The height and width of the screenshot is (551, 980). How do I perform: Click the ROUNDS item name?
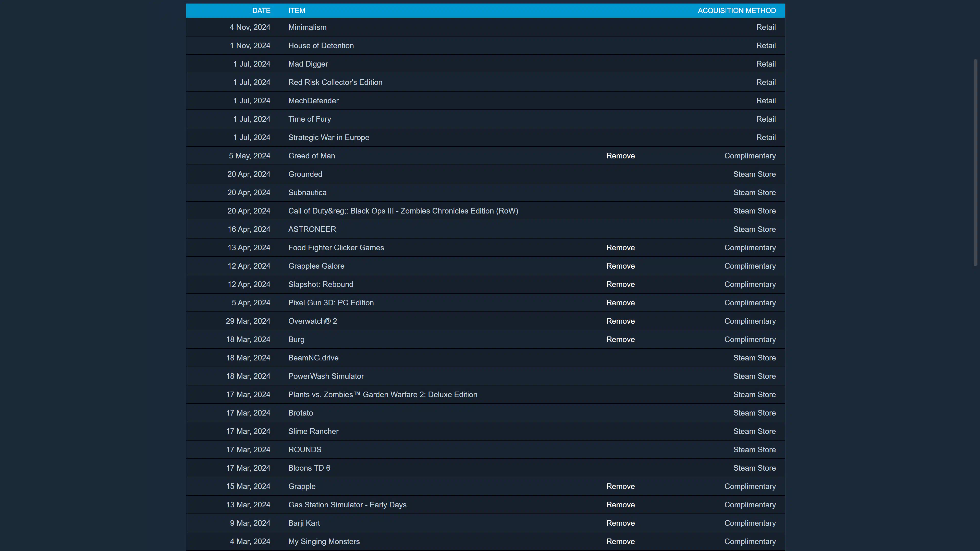305,450
